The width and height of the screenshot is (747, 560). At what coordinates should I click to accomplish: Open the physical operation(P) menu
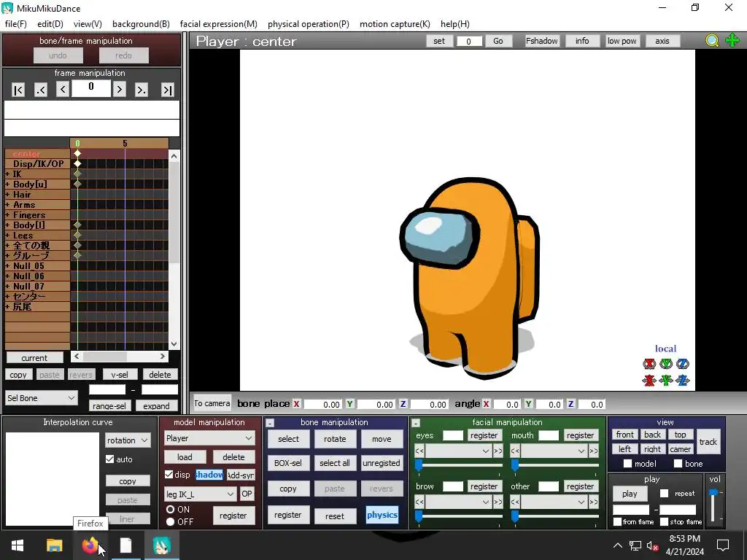click(309, 24)
